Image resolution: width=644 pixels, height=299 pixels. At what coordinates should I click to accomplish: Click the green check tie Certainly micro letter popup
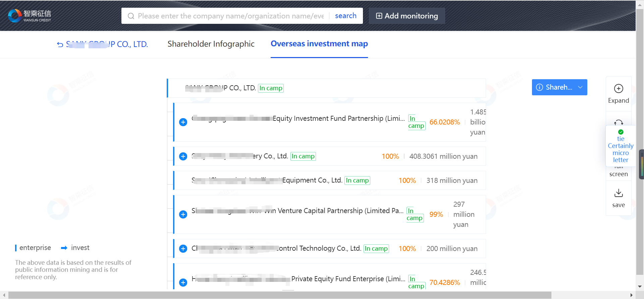click(621, 146)
